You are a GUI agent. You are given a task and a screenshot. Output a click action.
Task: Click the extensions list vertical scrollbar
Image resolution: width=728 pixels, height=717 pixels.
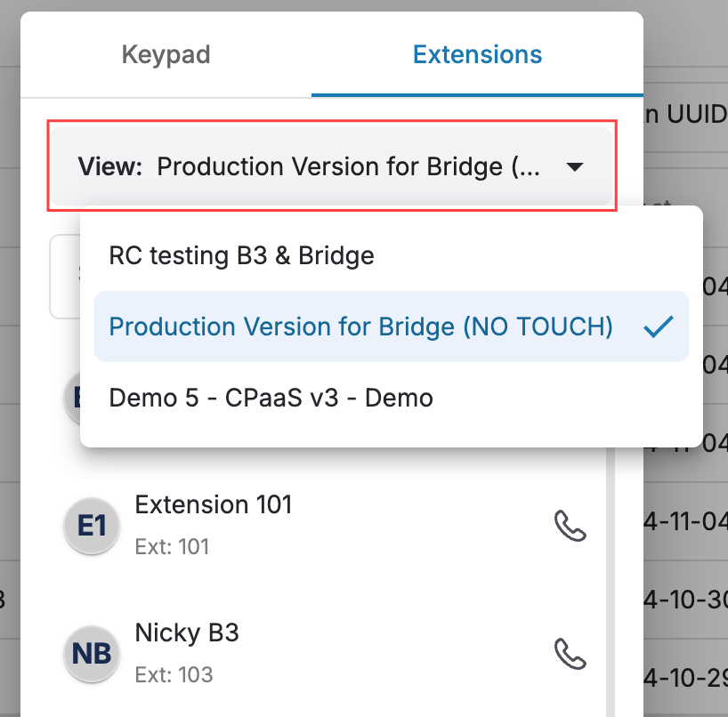click(610, 580)
